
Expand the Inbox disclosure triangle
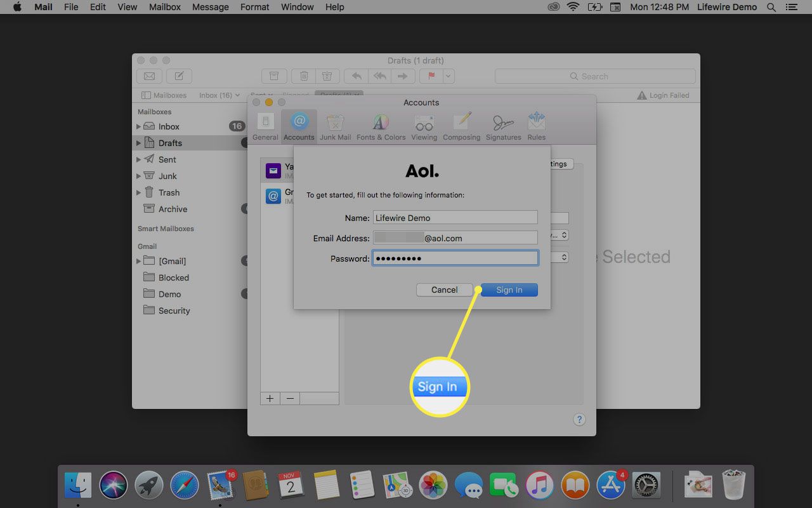pos(138,126)
